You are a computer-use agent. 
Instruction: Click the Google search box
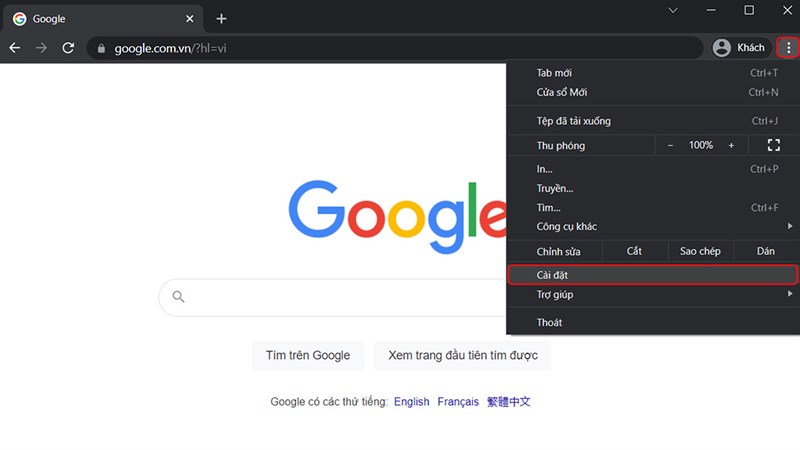click(333, 297)
